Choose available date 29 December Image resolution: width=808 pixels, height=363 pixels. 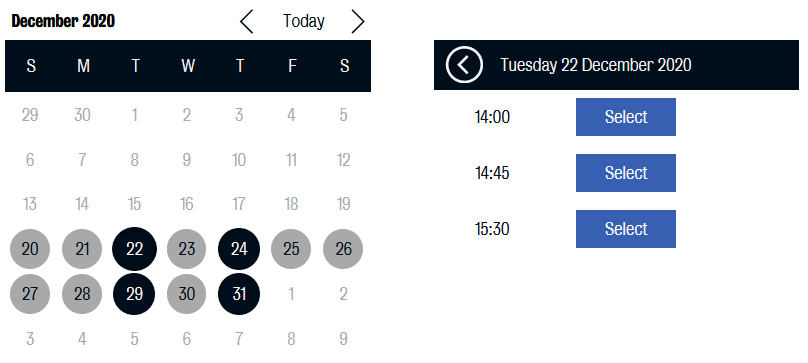[134, 294]
